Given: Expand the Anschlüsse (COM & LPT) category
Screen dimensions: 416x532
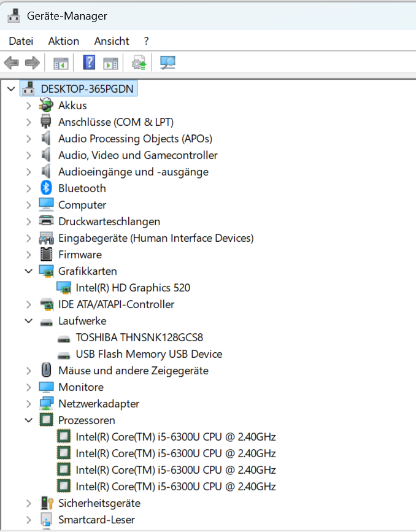Looking at the screenshot, I should click(x=29, y=122).
